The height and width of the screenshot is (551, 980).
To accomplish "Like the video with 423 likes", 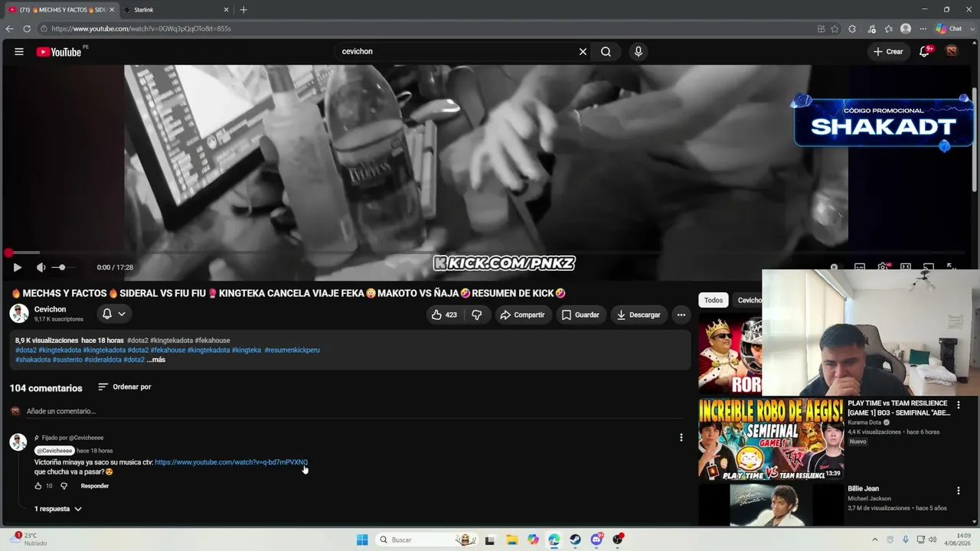I will 444,315.
